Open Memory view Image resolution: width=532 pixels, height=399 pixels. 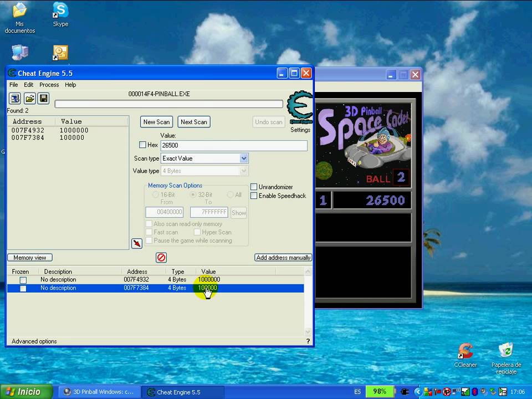30,258
